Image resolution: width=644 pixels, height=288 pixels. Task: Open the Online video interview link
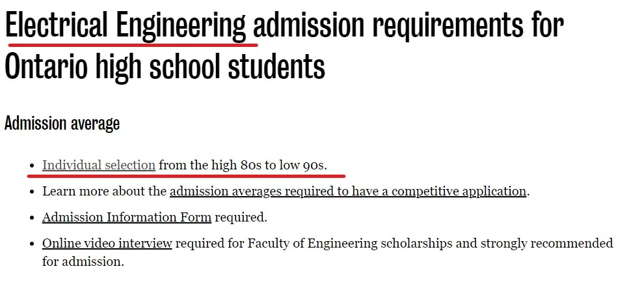click(107, 243)
